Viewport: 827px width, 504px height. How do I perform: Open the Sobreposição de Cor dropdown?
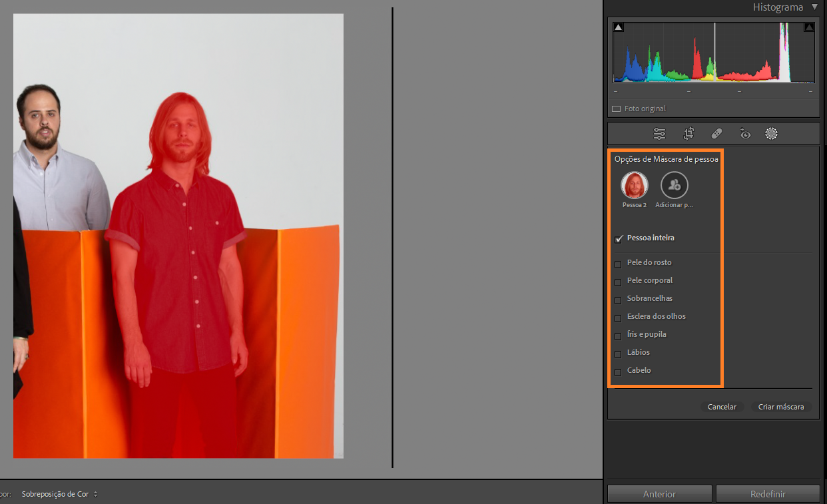[59, 494]
